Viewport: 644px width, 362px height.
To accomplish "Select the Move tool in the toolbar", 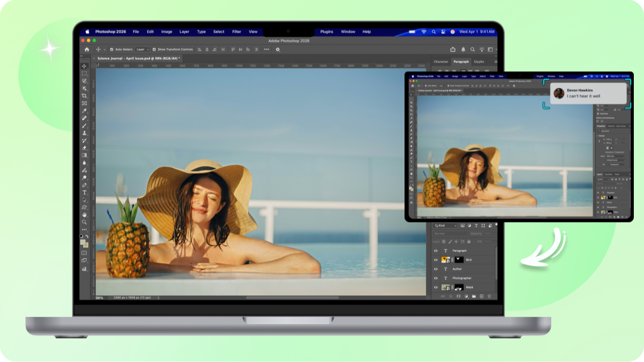I will [84, 65].
